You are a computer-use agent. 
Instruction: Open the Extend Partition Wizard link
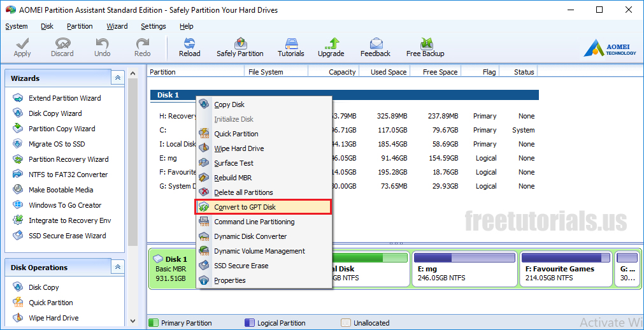[64, 98]
